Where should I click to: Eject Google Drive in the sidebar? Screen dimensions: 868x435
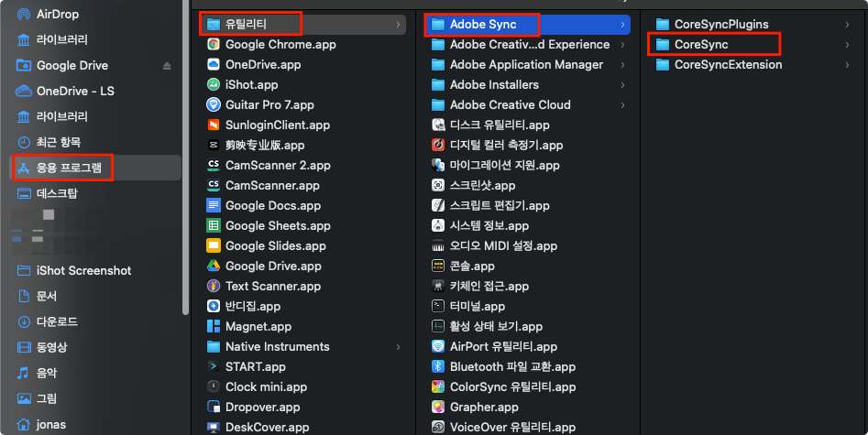[167, 66]
